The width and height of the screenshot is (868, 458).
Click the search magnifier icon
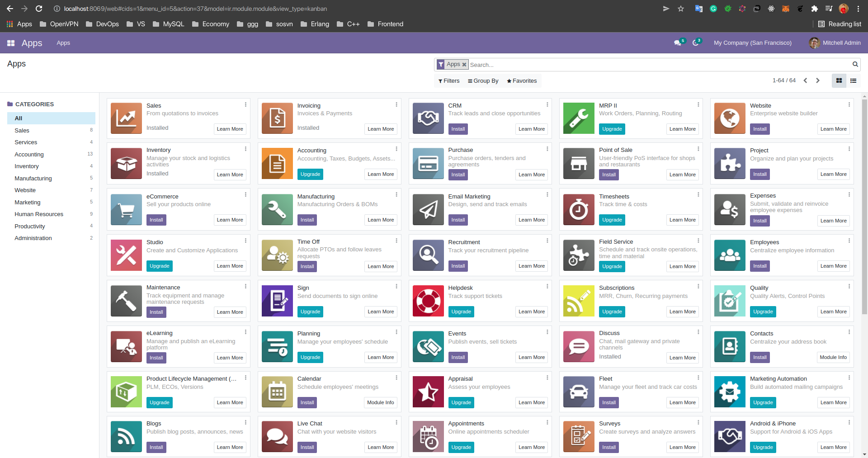click(x=855, y=64)
